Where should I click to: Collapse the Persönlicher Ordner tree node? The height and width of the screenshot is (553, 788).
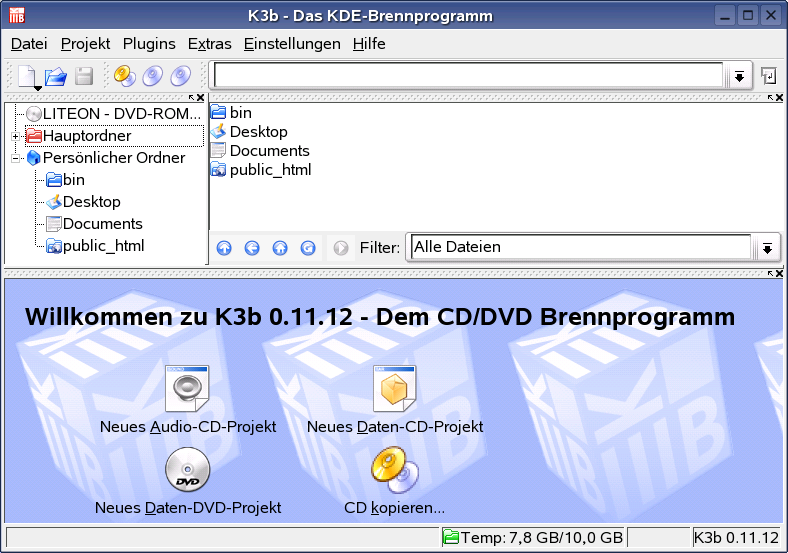coord(16,158)
